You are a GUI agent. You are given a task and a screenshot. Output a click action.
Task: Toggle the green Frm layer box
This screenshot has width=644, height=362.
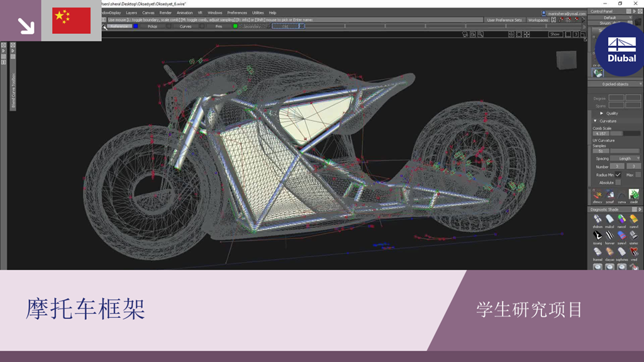point(235,26)
